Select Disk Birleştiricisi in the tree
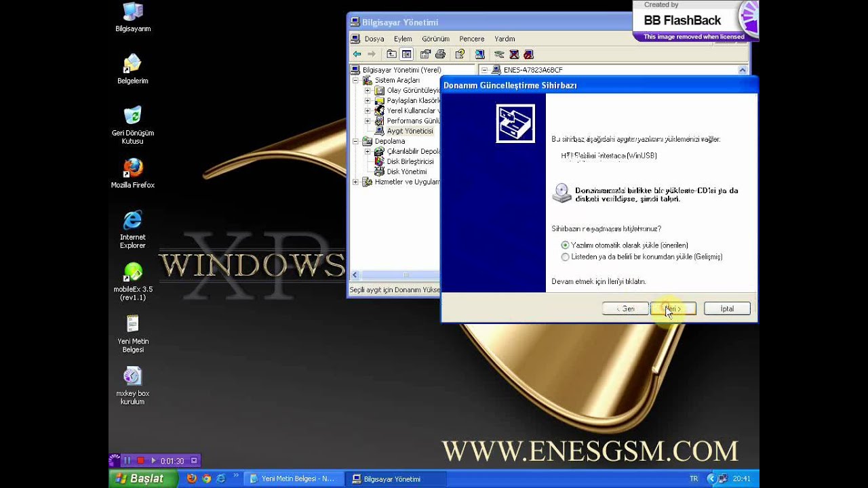Viewport: 868px width, 488px height. (410, 161)
